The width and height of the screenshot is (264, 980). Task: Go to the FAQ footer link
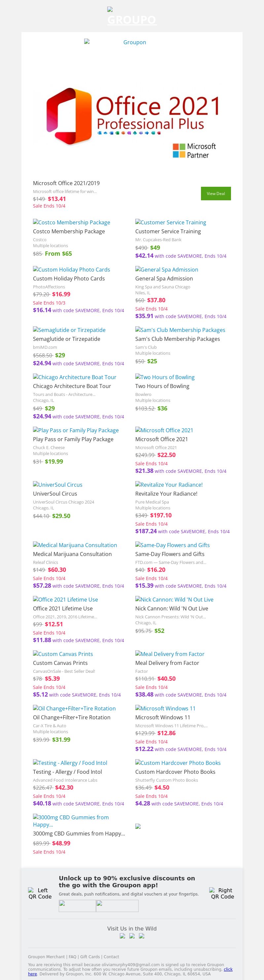pos(72,957)
